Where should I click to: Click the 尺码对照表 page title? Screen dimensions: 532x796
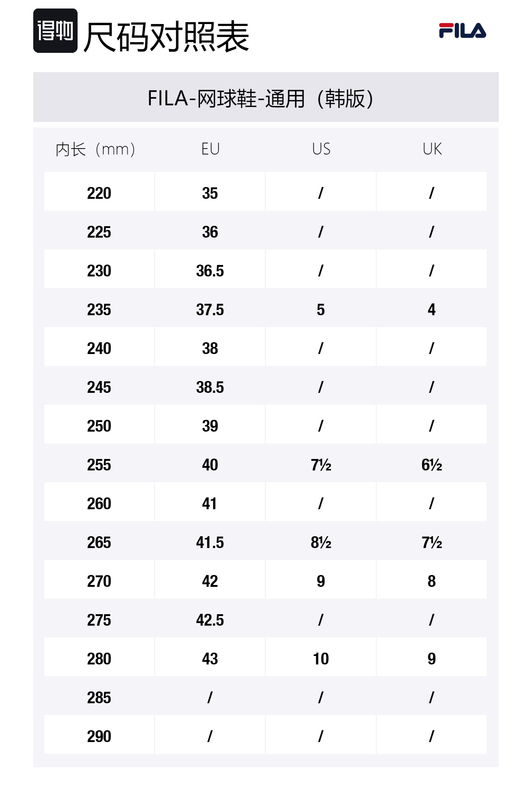pos(166,36)
